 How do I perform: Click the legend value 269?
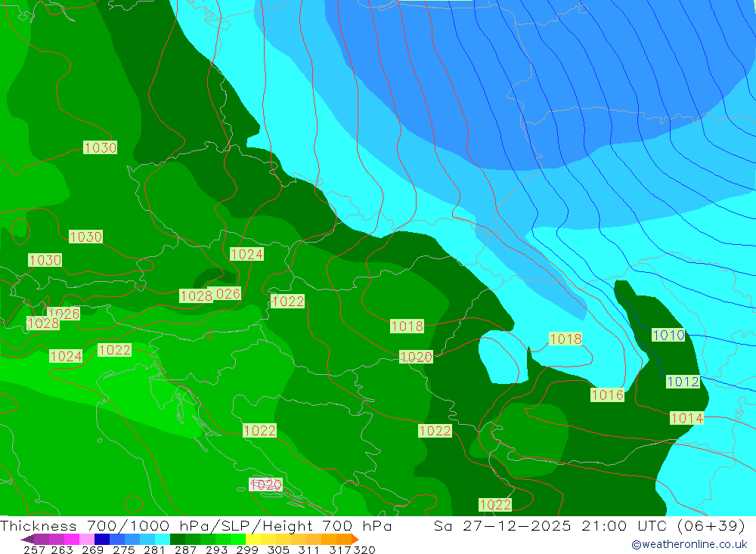[92, 549]
